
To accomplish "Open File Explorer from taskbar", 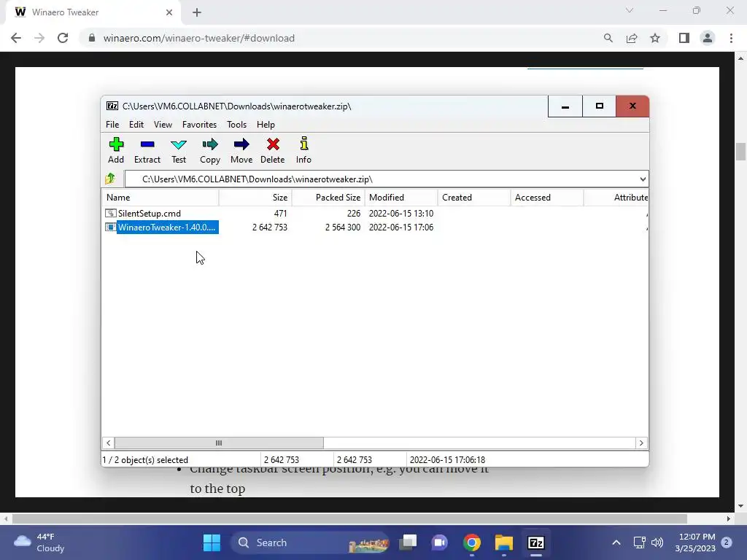I will [x=503, y=542].
